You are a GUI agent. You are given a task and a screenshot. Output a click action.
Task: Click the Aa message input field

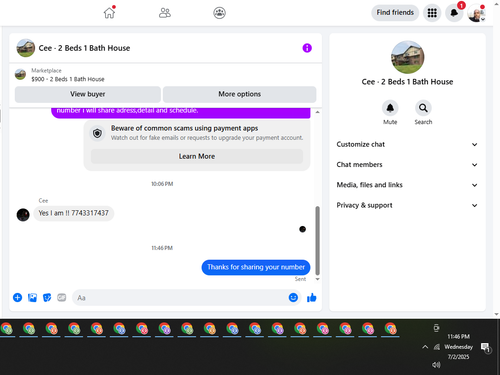coord(180,298)
